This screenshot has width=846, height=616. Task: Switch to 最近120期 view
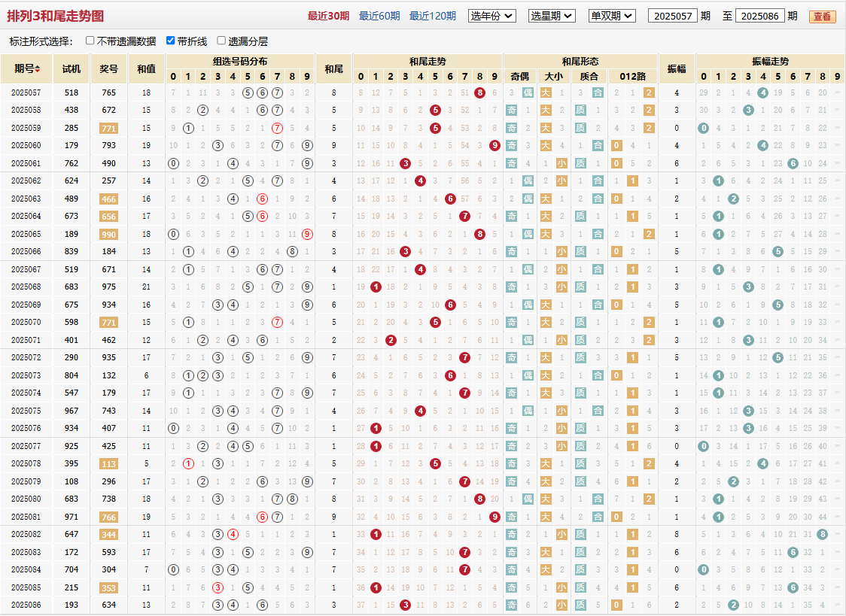pos(433,16)
